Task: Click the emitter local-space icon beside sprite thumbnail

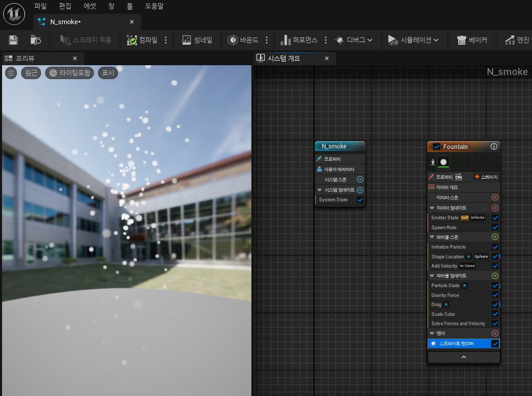Action: click(433, 162)
